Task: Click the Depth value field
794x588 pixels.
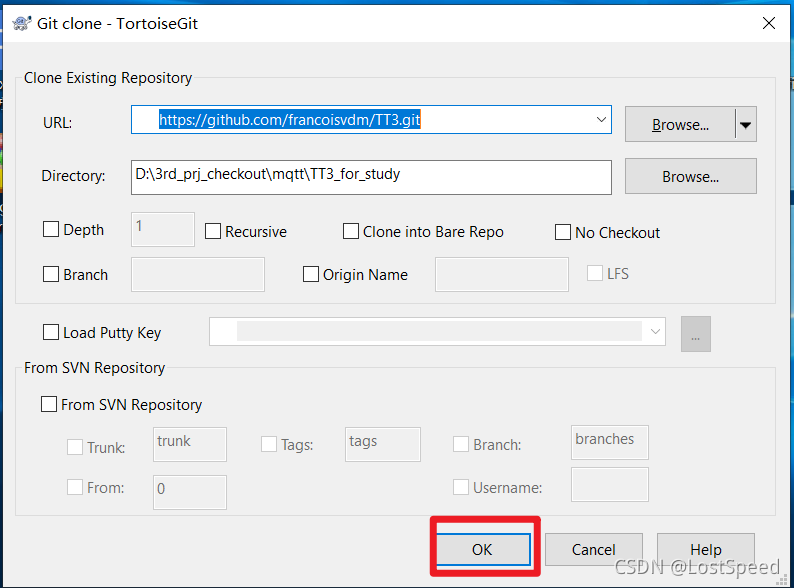Action: tap(163, 229)
